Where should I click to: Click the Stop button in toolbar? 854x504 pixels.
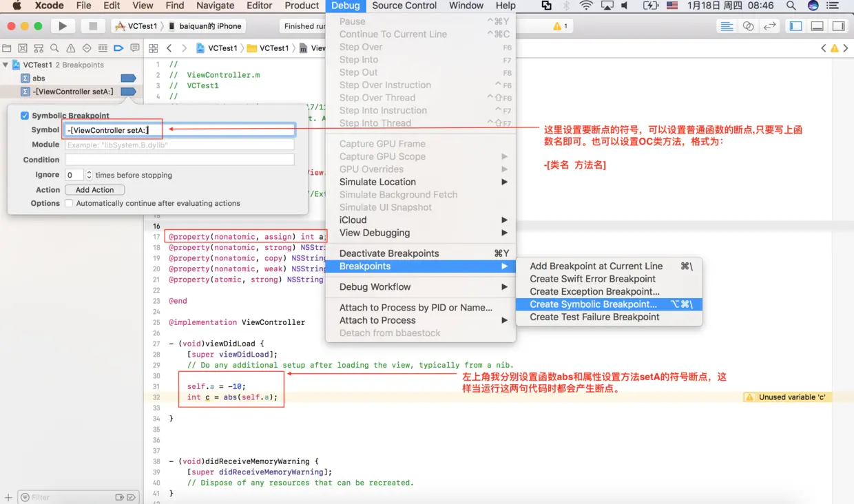[93, 26]
